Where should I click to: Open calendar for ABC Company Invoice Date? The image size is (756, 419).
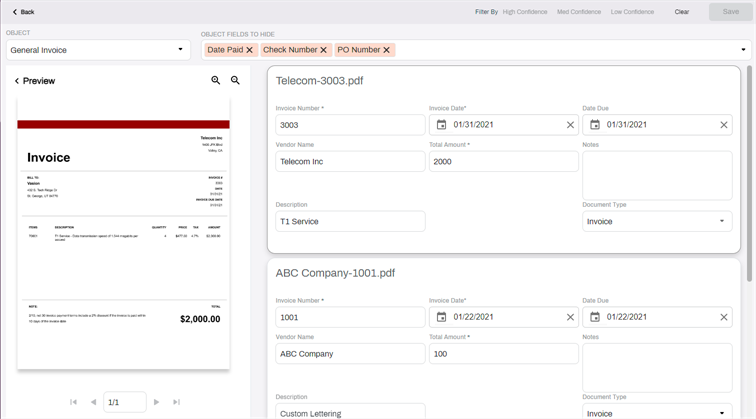441,317
